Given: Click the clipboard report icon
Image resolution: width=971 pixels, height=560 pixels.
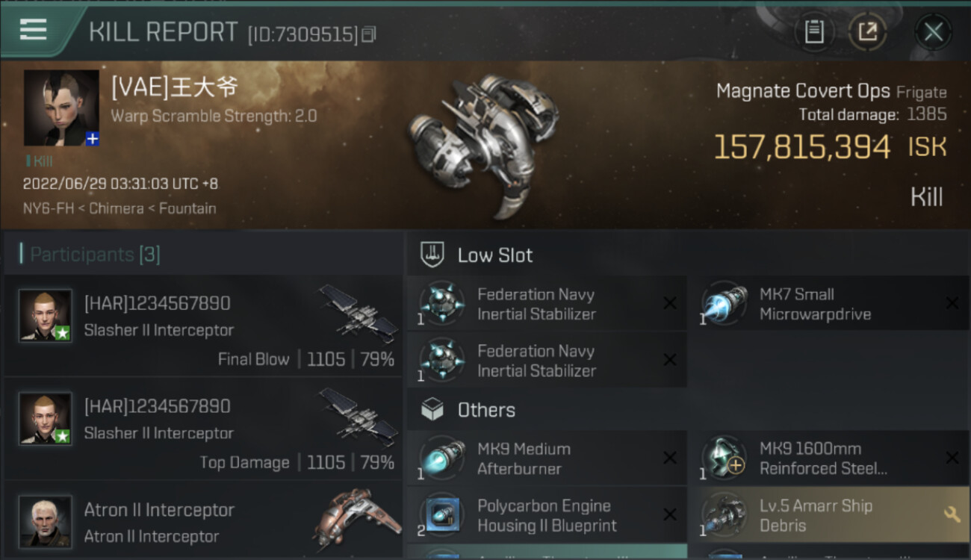Looking at the screenshot, I should 813,31.
